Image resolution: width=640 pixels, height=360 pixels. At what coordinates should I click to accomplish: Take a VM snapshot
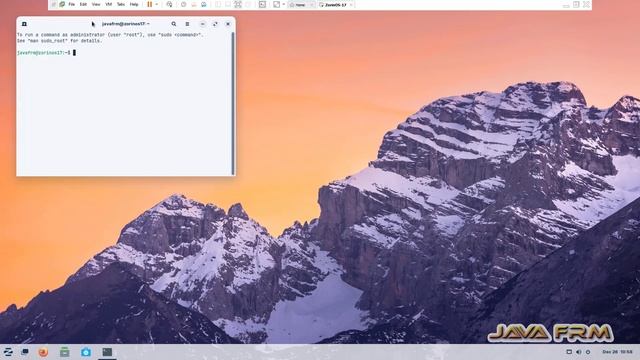(x=184, y=4)
